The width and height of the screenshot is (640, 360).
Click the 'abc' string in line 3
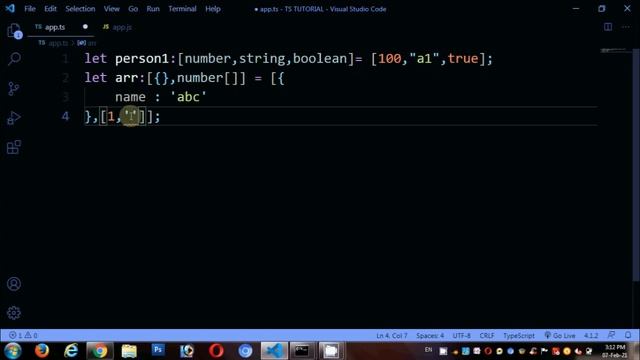[x=188, y=97]
